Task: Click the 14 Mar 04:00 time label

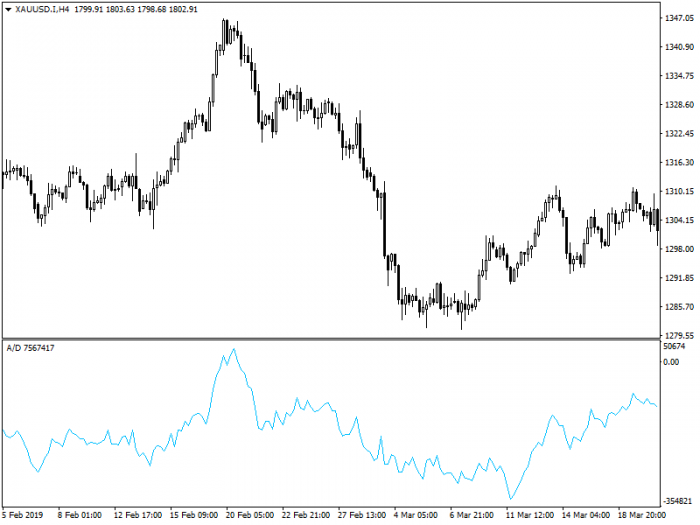Action: 586,515
